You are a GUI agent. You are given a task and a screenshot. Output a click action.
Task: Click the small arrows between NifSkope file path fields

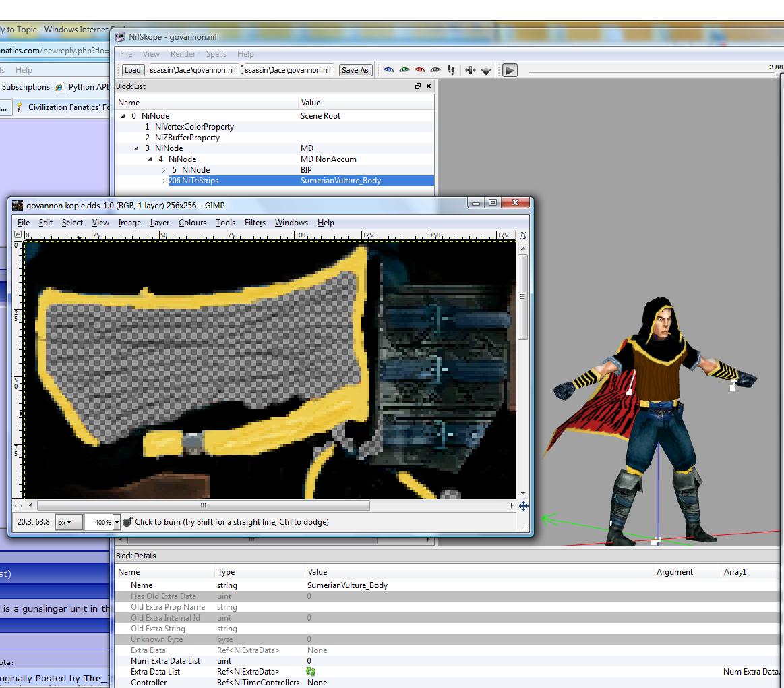242,70
